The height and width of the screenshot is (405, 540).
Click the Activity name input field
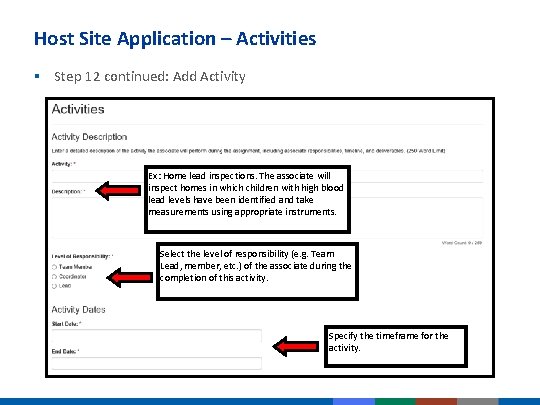click(267, 176)
